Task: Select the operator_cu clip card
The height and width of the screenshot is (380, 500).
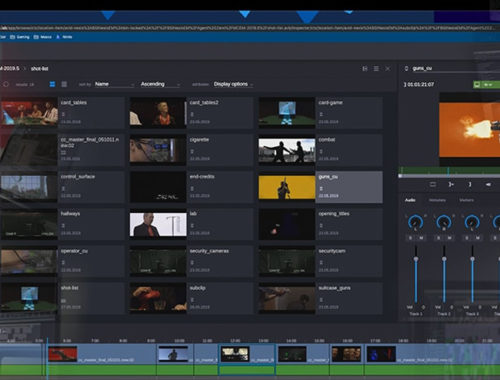Action: pyautogui.click(x=63, y=261)
